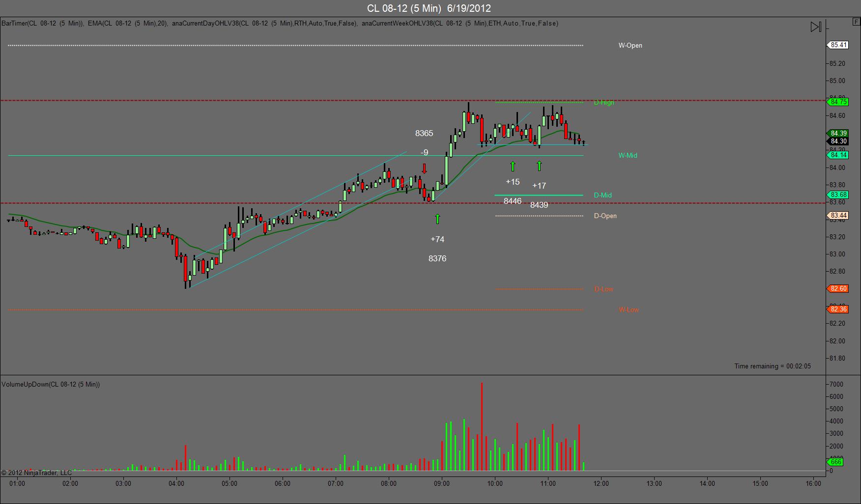Click the tallest red volume bar

click(482, 426)
